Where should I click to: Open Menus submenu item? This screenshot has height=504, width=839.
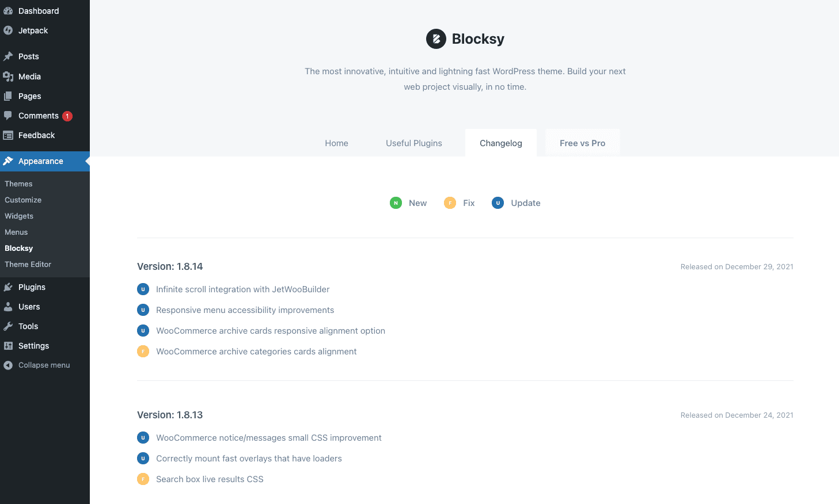tap(16, 232)
